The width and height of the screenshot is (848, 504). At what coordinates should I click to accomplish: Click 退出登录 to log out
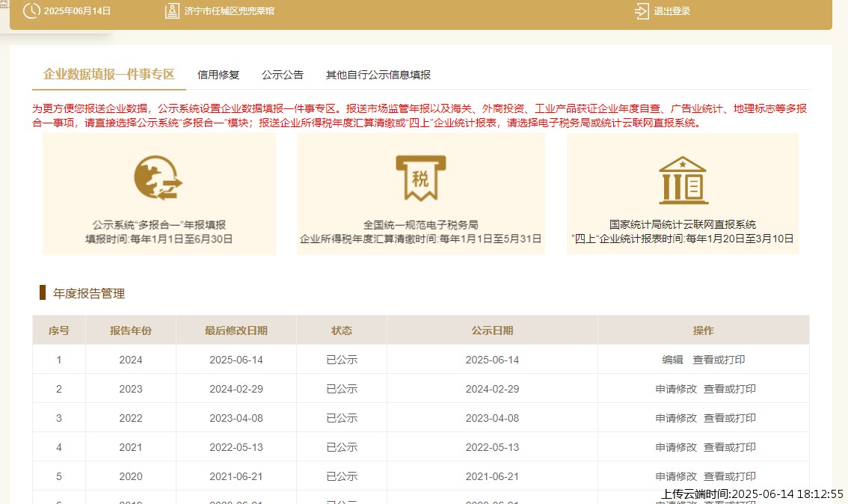tap(672, 10)
